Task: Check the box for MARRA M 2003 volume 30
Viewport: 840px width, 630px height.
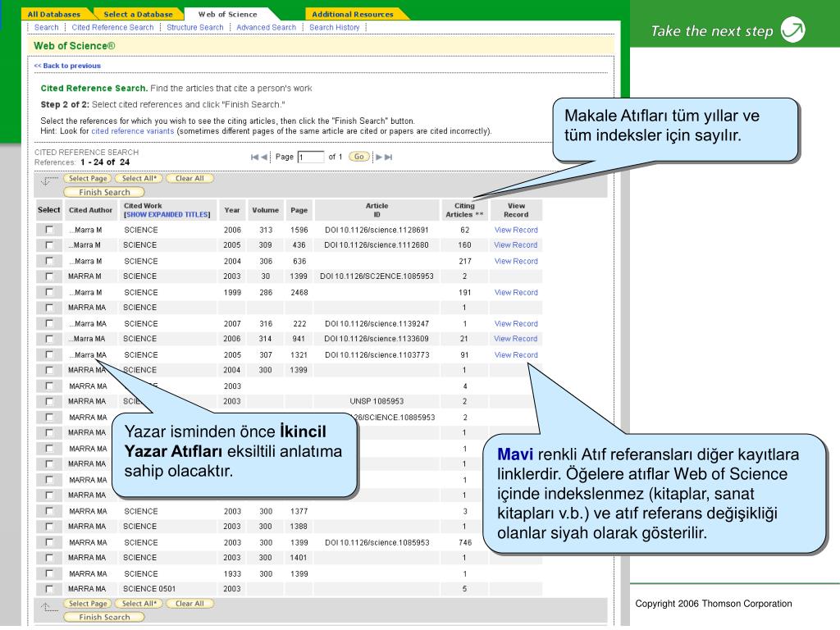Action: [x=49, y=276]
